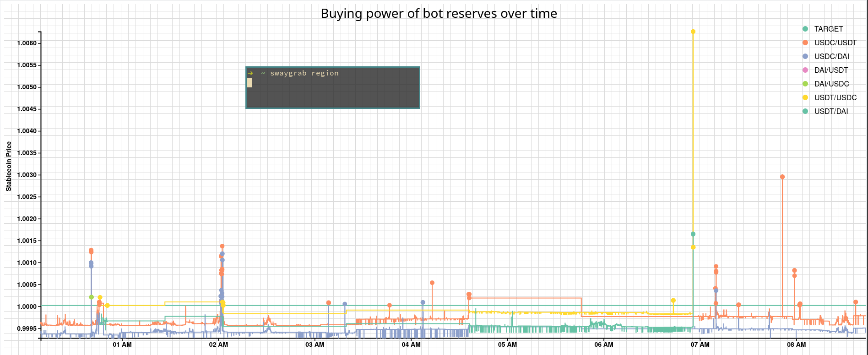Viewport: 868px width, 355px height.
Task: Select the light green DAI/USDC data marker
Action: pyautogui.click(x=92, y=297)
